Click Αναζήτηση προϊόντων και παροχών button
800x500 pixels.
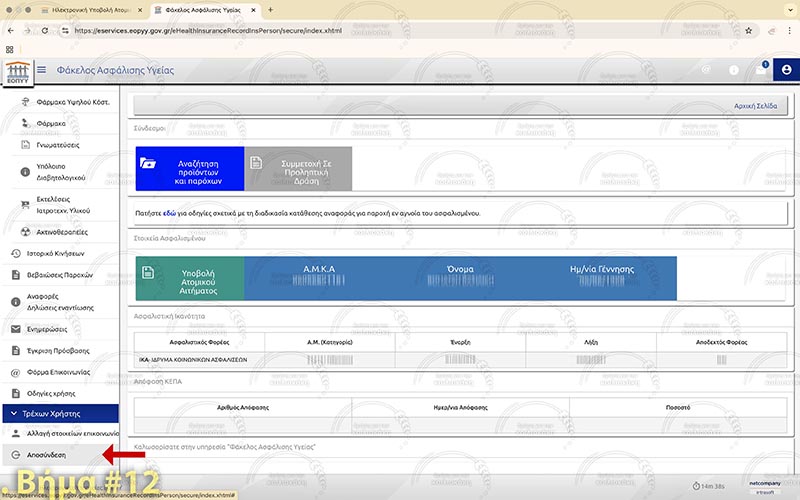pyautogui.click(x=190, y=168)
